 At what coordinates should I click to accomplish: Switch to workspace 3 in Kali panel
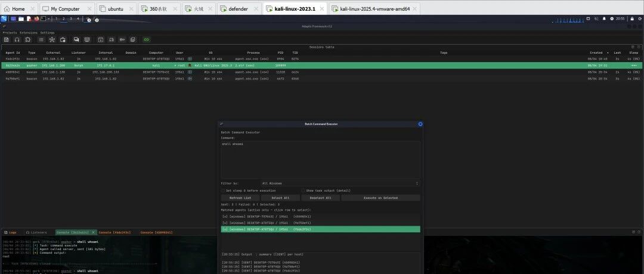[71, 19]
